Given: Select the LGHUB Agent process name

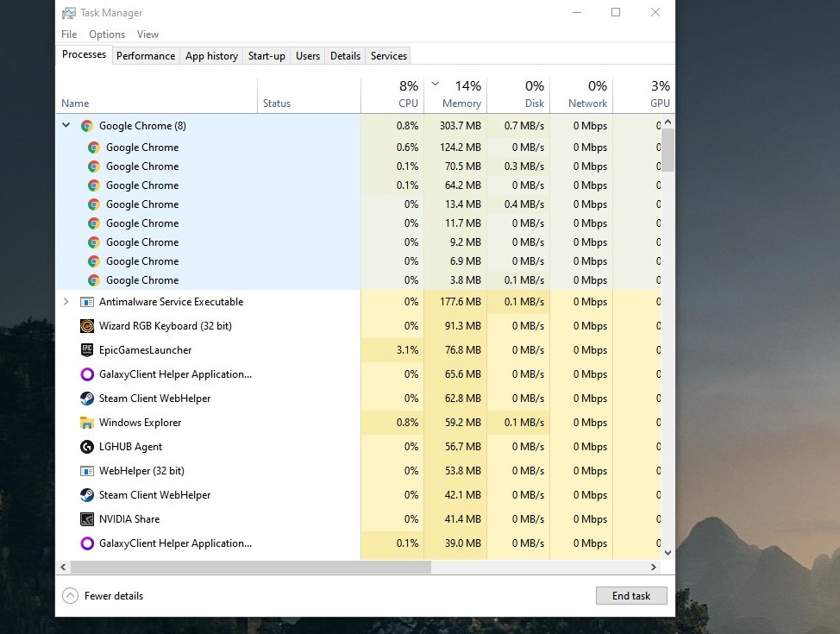Looking at the screenshot, I should [130, 447].
